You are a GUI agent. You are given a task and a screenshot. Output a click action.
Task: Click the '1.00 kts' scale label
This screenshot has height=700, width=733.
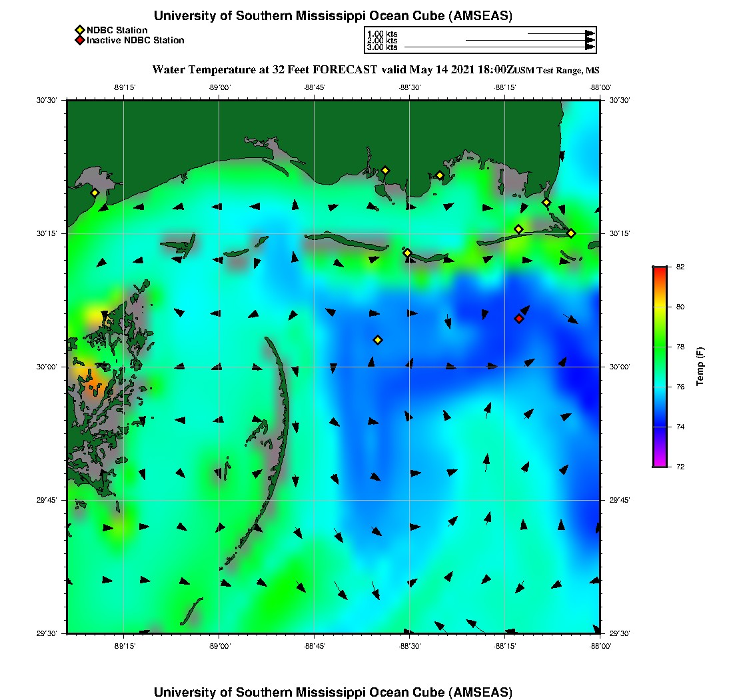pyautogui.click(x=382, y=34)
